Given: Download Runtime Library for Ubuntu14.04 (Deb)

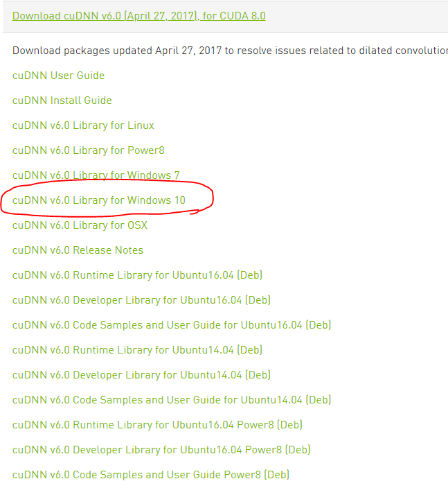Looking at the screenshot, I should tap(137, 350).
